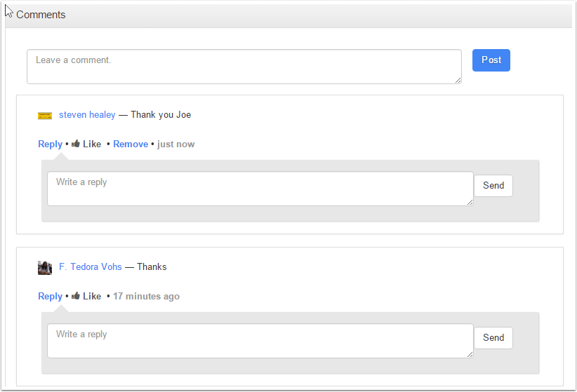
Task: Click the Comments section header
Action: click(x=41, y=15)
